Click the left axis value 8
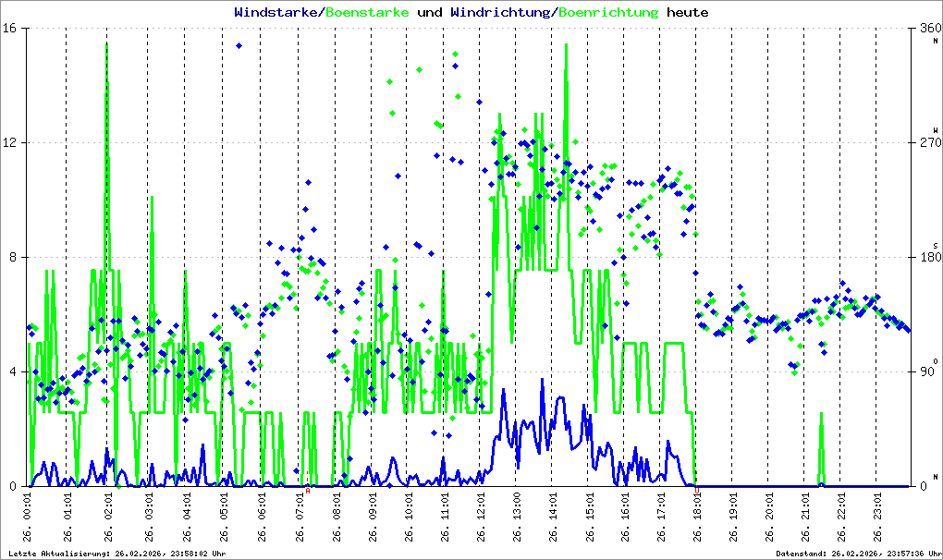 coord(12,257)
